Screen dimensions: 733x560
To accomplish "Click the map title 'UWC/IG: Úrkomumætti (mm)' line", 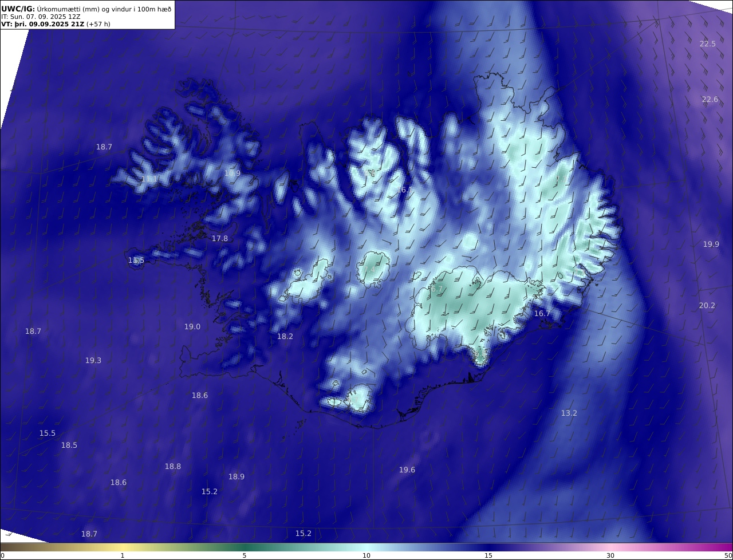I will (86, 9).
